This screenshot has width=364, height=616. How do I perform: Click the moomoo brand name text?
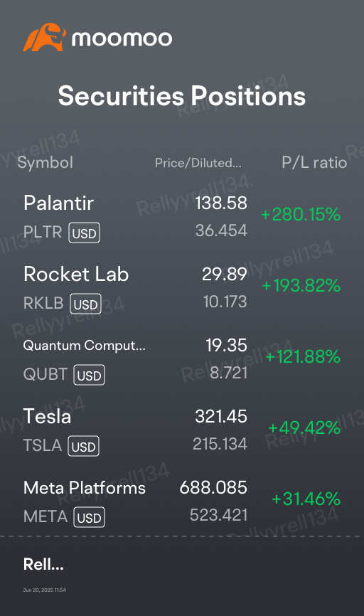122,39
